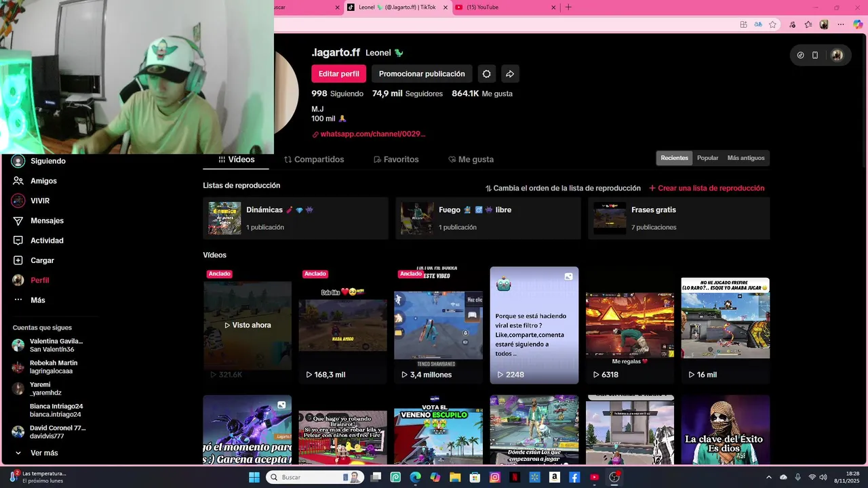Select the Popular sort option
The height and width of the screenshot is (488, 868).
pyautogui.click(x=707, y=158)
